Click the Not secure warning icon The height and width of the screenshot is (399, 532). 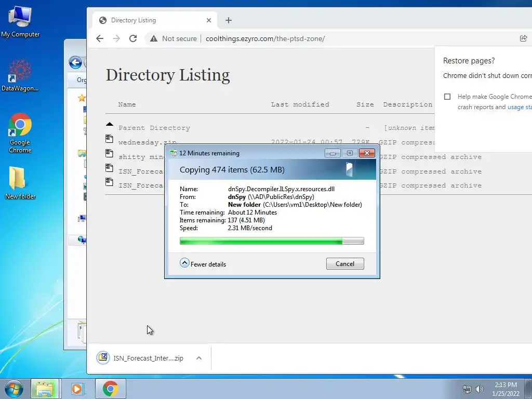point(154,38)
